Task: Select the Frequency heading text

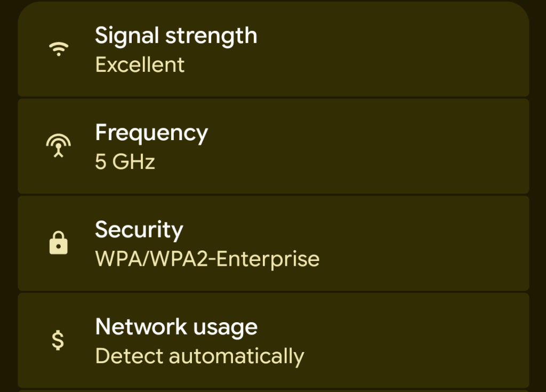Action: point(151,133)
